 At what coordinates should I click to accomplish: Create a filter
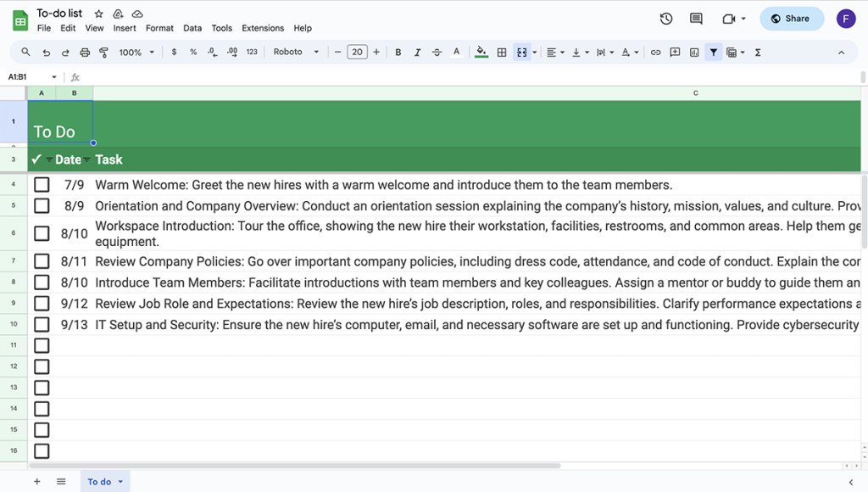pos(713,52)
